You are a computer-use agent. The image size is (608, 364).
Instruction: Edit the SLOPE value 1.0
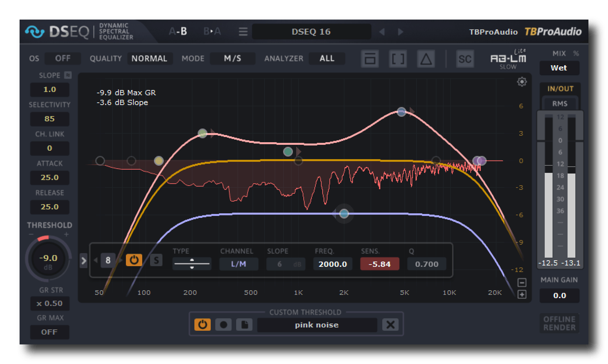point(50,89)
